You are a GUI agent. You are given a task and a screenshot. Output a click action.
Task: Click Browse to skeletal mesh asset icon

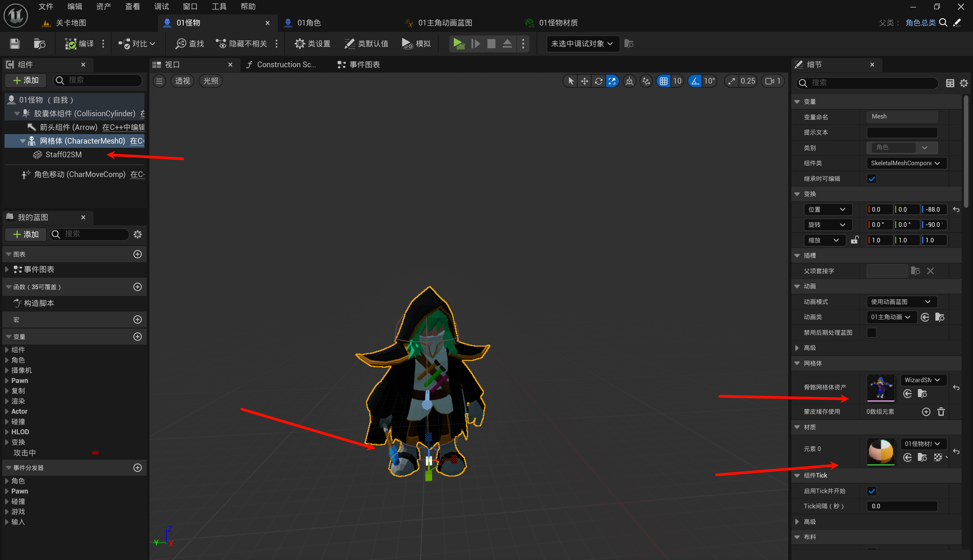(922, 394)
